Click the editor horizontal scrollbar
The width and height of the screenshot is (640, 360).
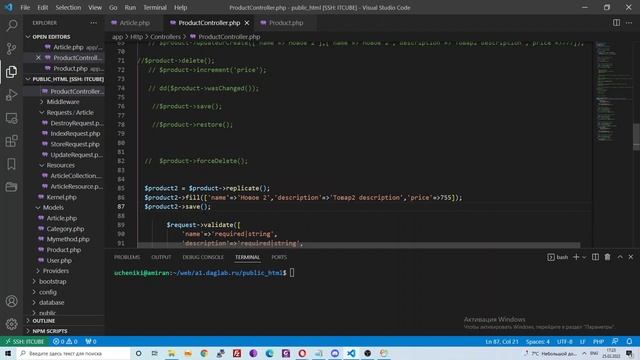[358, 245]
